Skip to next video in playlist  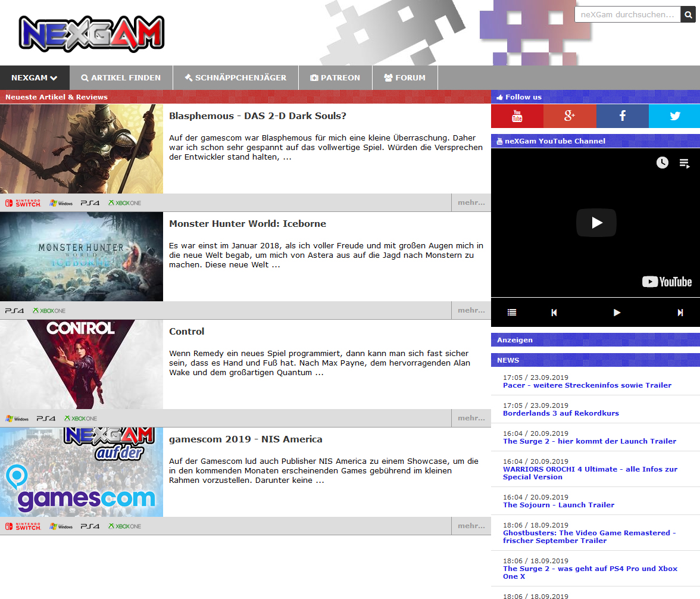coord(680,313)
